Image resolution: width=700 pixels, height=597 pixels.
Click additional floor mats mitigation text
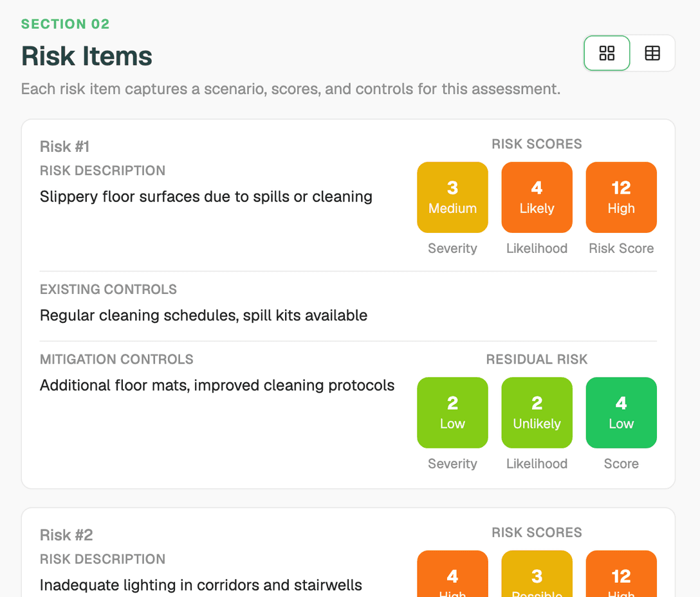(217, 385)
